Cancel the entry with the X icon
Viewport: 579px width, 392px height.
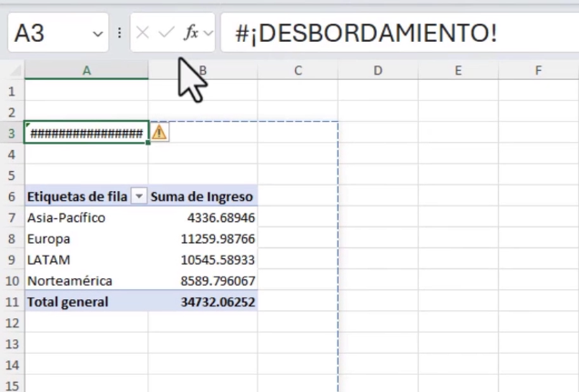142,33
